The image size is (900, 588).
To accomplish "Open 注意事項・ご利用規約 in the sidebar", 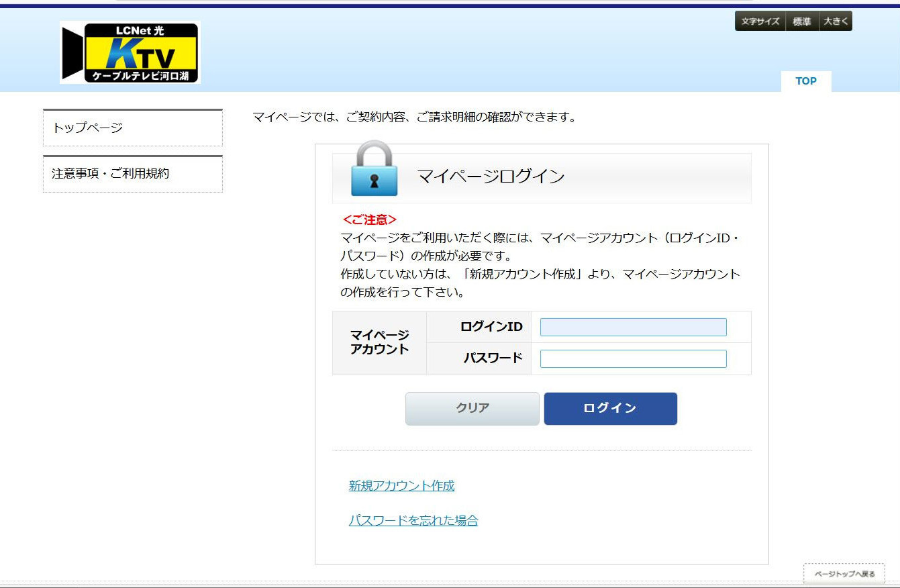I will point(132,174).
